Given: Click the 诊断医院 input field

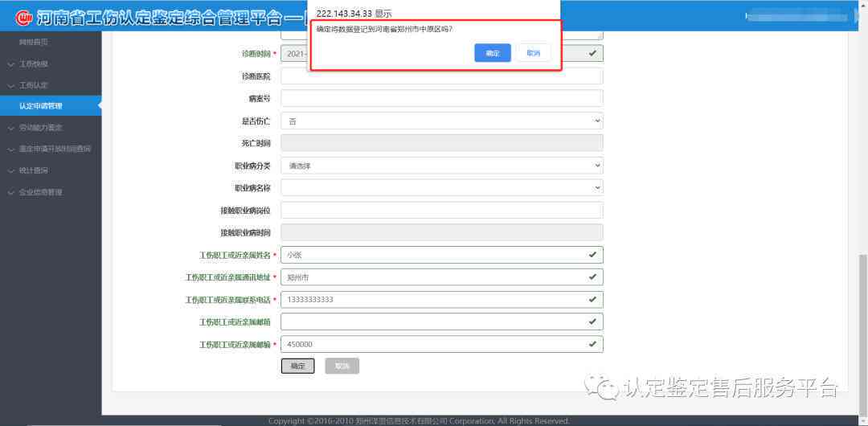Looking at the screenshot, I should click(x=442, y=76).
